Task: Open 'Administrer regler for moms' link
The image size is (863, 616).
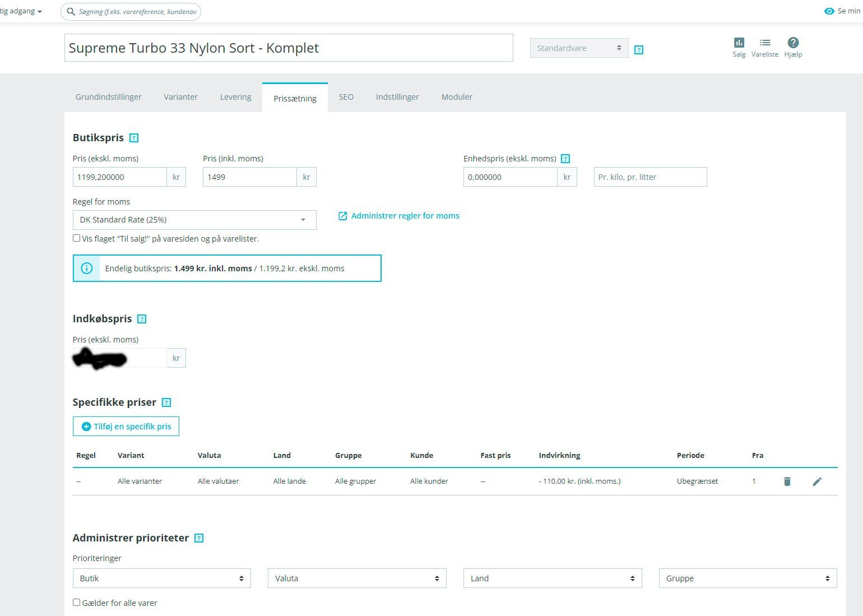Action: coord(399,216)
